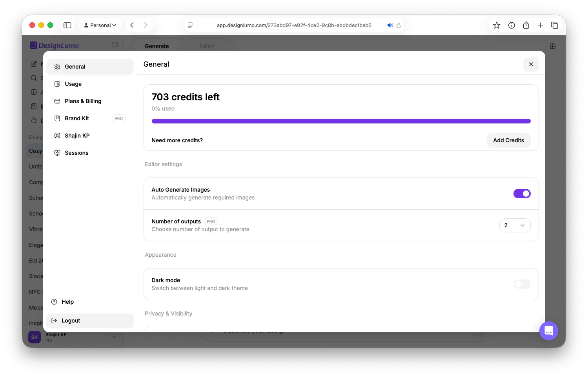Screen dimensions: 588x377
Task: Close the settings dialog
Action: (531, 64)
